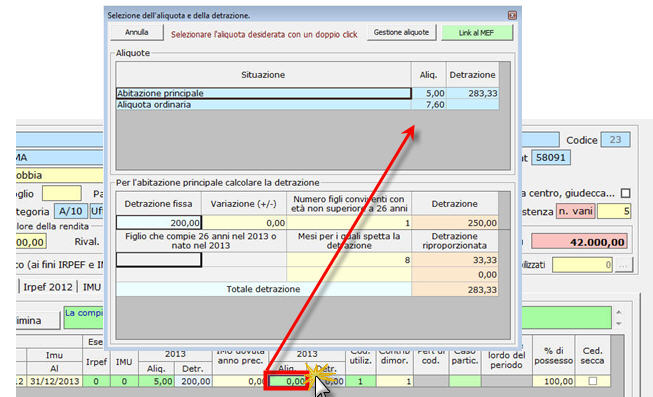
Task: Click the ellipsis button next to utilizzati field
Action: tap(623, 265)
